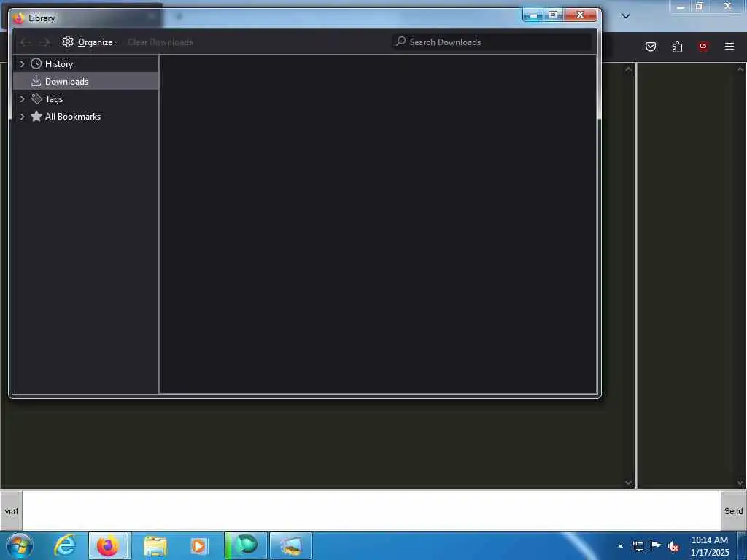
Task: Open the Action Center flag icon
Action: 656,545
